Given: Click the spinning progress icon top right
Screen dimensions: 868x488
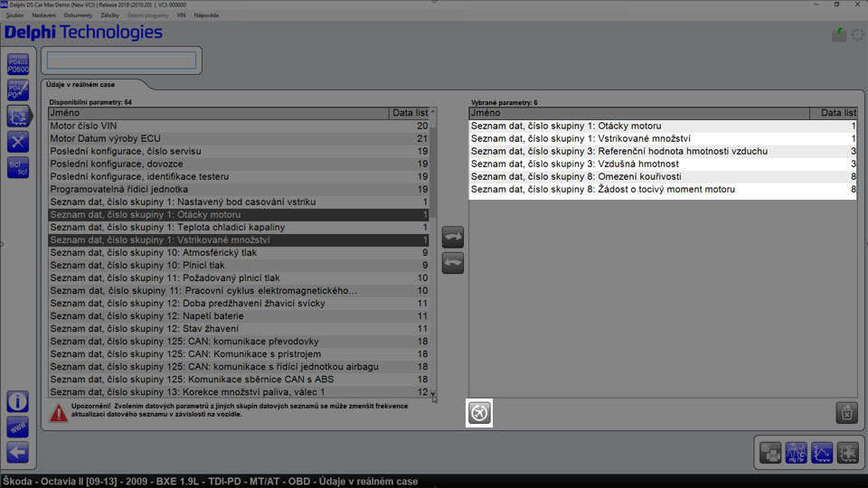Looking at the screenshot, I should click(x=858, y=35).
